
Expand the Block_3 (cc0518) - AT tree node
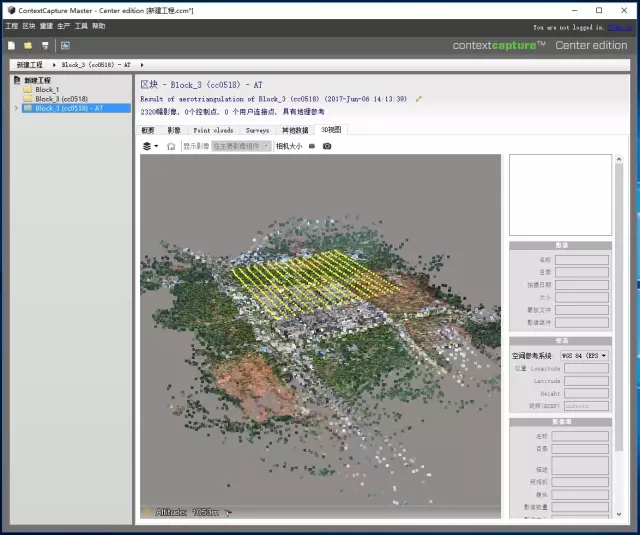point(16,109)
